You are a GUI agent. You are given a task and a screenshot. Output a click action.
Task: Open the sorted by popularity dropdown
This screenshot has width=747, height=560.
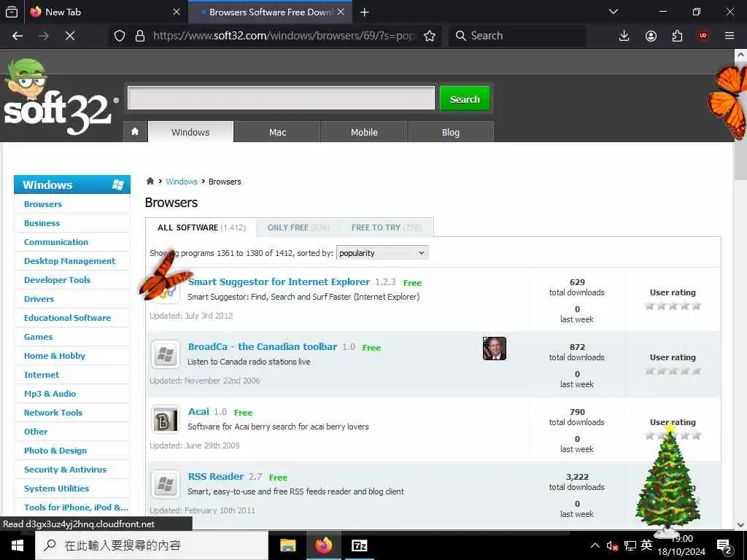[382, 253]
